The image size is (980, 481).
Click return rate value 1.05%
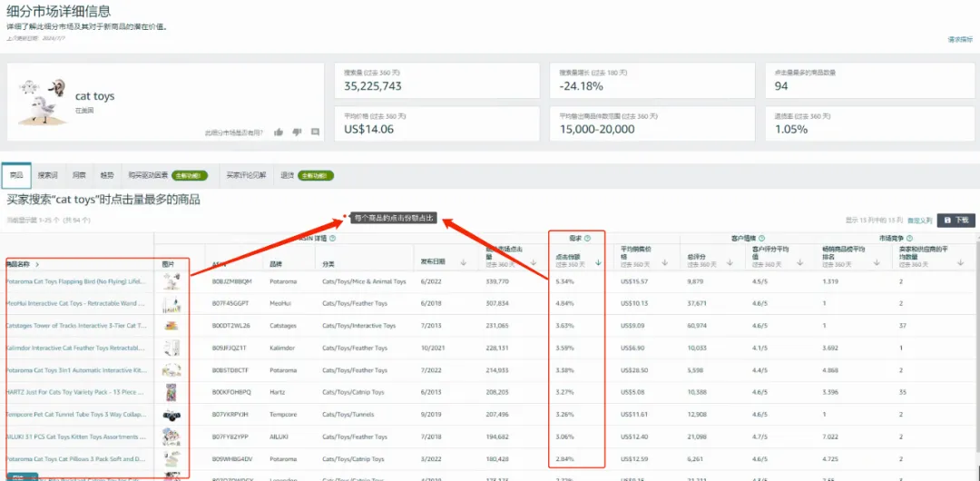(791, 130)
